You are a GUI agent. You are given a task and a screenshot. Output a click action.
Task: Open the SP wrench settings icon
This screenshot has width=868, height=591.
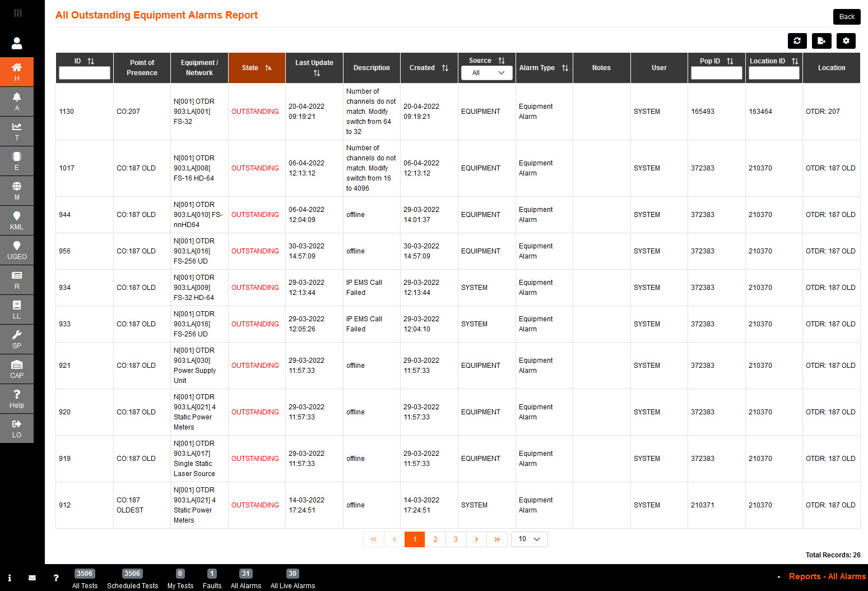click(17, 339)
